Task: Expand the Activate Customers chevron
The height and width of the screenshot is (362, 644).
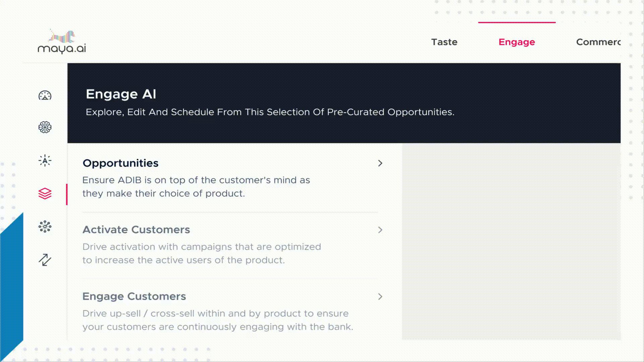Action: tap(380, 230)
